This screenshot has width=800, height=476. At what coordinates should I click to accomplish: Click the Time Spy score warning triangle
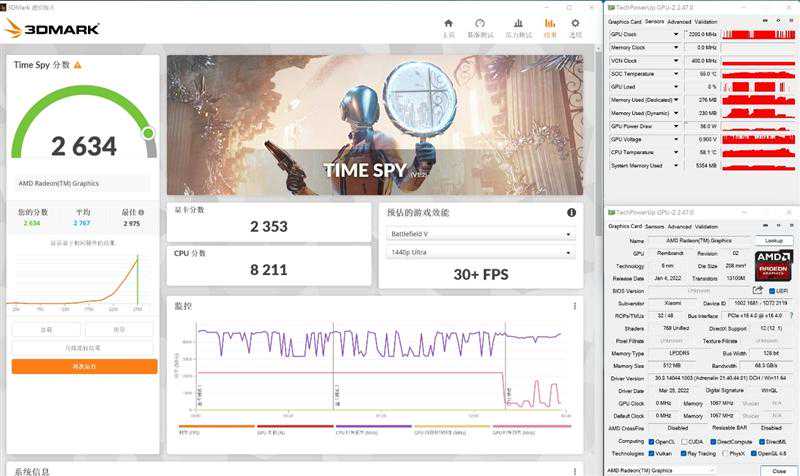[x=78, y=65]
